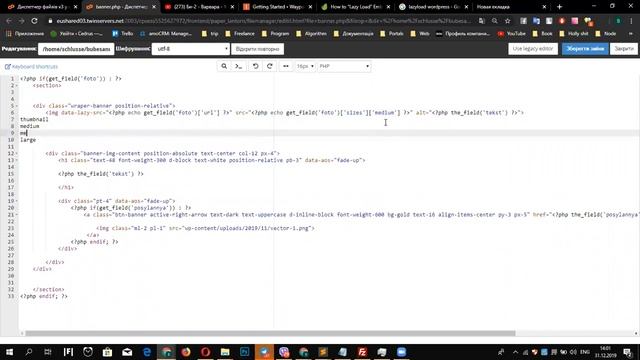Reload the current page
Viewport: 640px width, 360px height.
pyautogui.click(x=35, y=21)
